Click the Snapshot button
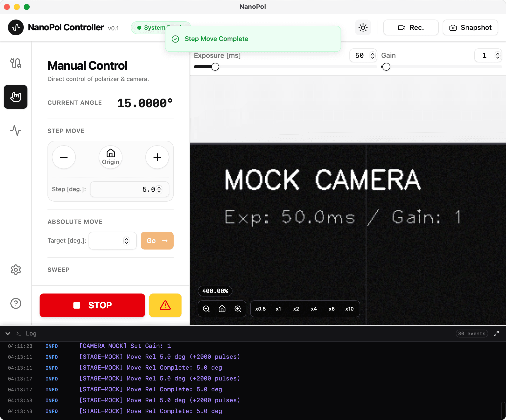The image size is (506, 420). pyautogui.click(x=470, y=27)
